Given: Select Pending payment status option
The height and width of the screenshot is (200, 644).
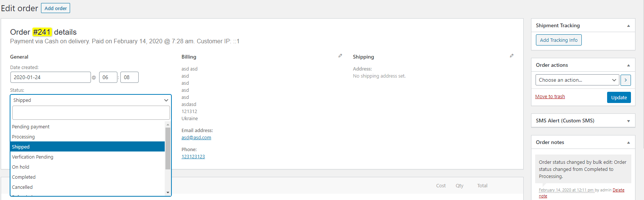Looking at the screenshot, I should point(31,127).
